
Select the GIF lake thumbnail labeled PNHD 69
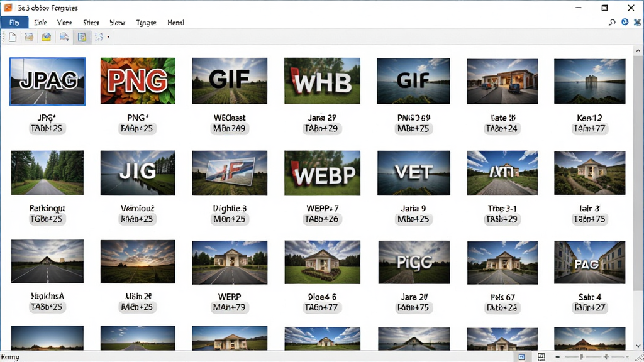coord(413,81)
